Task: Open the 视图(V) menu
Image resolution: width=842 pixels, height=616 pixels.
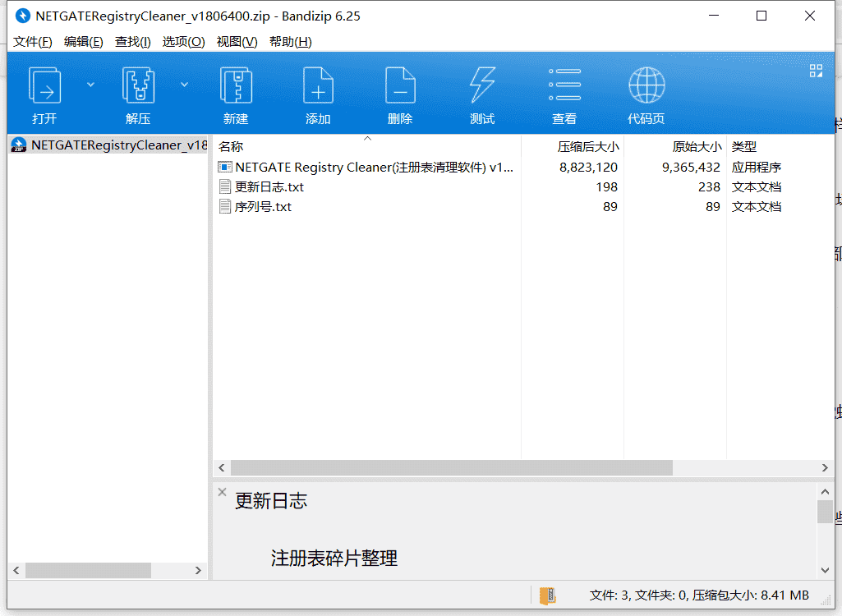Action: 237,42
